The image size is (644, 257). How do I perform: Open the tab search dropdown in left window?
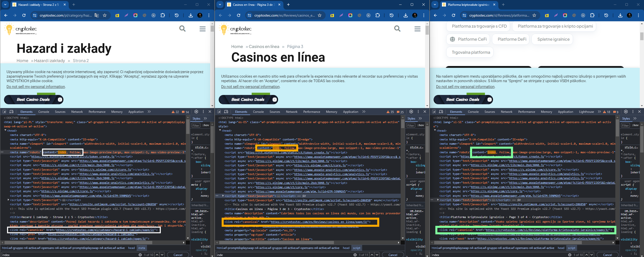(5, 5)
